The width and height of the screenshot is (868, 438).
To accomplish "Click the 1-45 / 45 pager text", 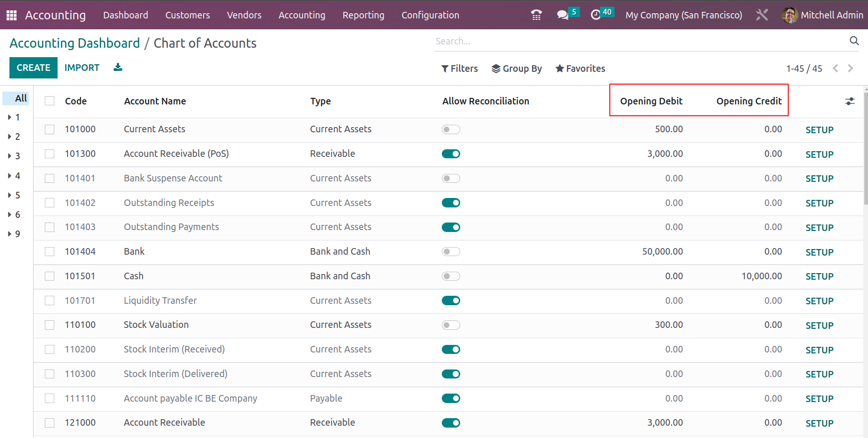I will pos(804,69).
